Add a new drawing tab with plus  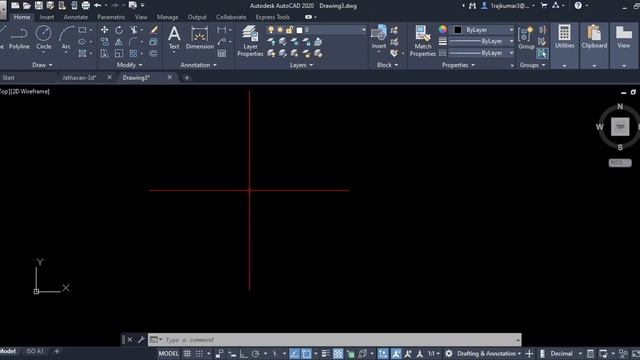point(187,78)
